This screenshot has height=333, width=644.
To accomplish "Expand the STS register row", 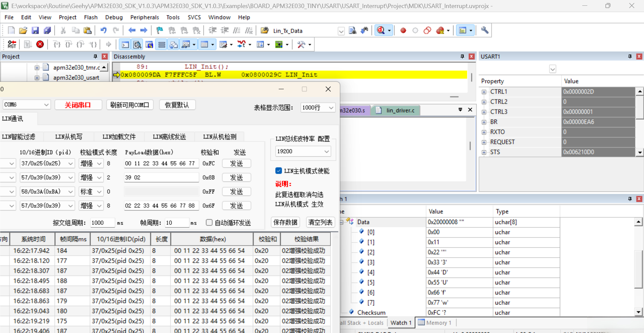I will (484, 152).
